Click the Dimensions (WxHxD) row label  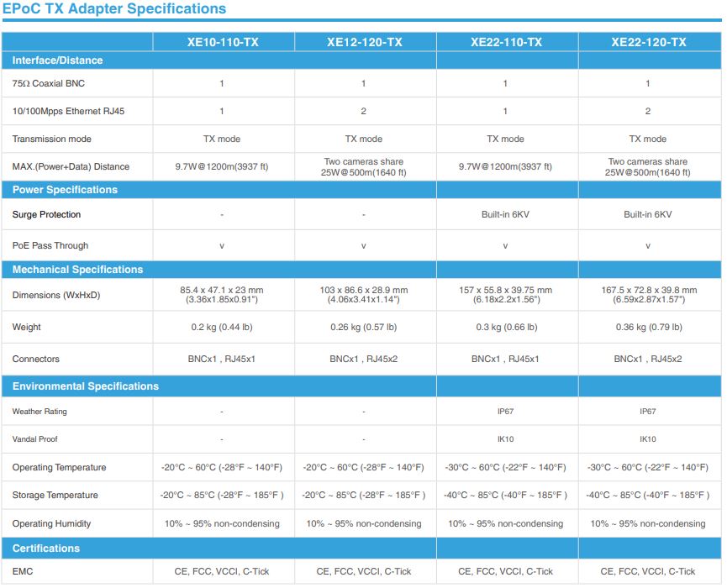[x=56, y=295]
